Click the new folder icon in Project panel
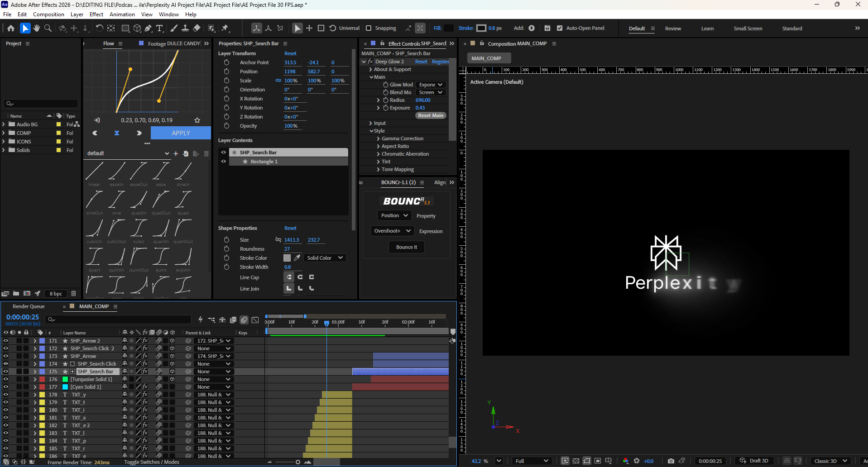This screenshot has height=467, width=868. [x=16, y=293]
